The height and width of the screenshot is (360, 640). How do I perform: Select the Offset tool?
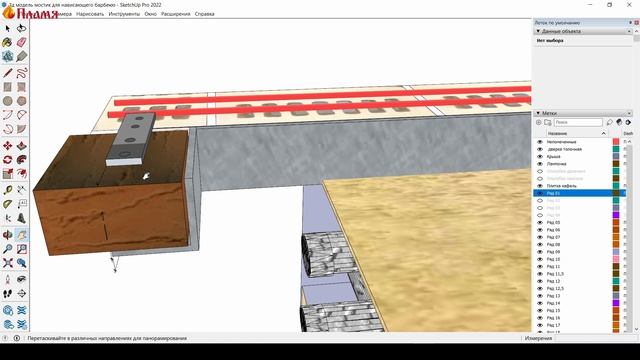[22, 174]
